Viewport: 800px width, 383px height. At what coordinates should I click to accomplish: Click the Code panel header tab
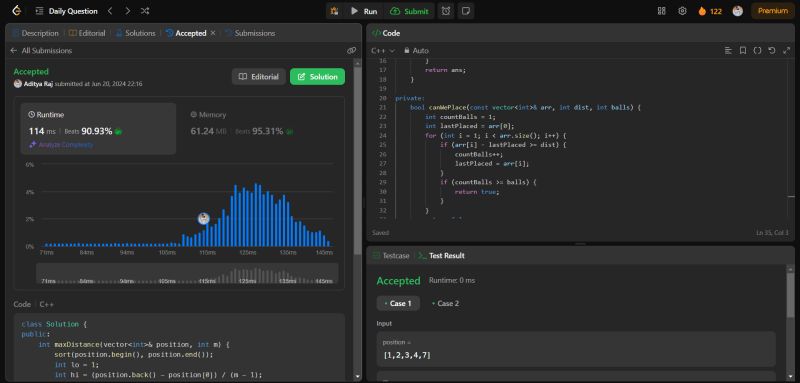click(386, 33)
